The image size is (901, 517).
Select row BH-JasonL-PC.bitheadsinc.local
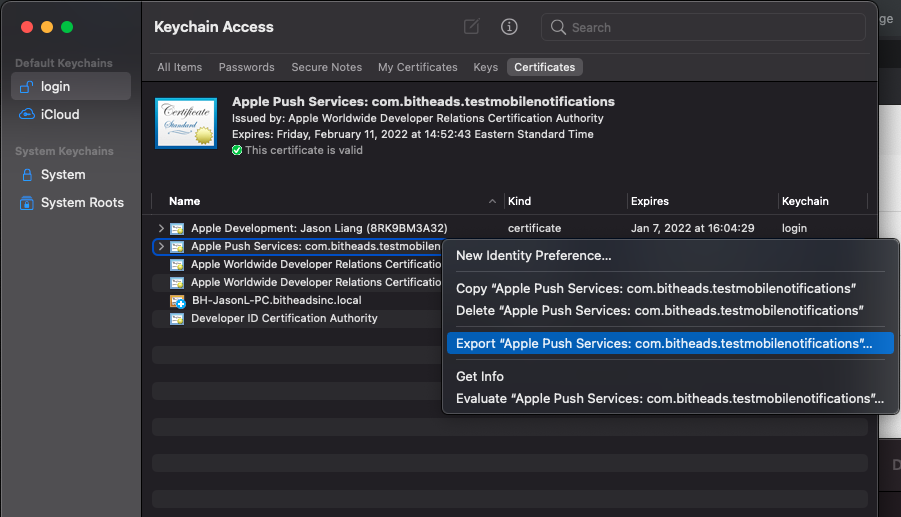coord(297,300)
